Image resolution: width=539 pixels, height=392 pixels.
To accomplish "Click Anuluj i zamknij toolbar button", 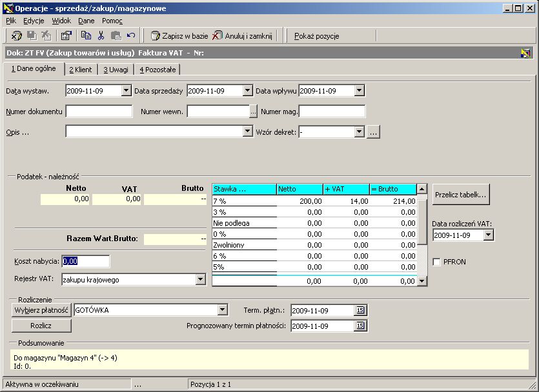I will click(242, 35).
